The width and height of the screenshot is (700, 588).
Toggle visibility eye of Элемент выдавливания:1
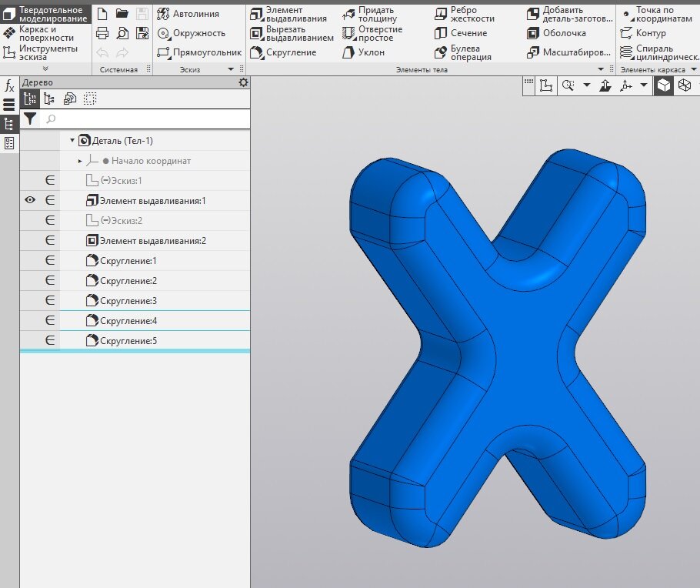coord(30,200)
